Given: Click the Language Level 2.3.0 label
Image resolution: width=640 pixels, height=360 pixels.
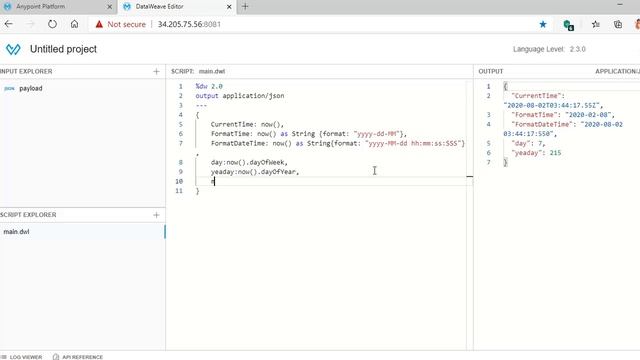Looking at the screenshot, I should 549,49.
